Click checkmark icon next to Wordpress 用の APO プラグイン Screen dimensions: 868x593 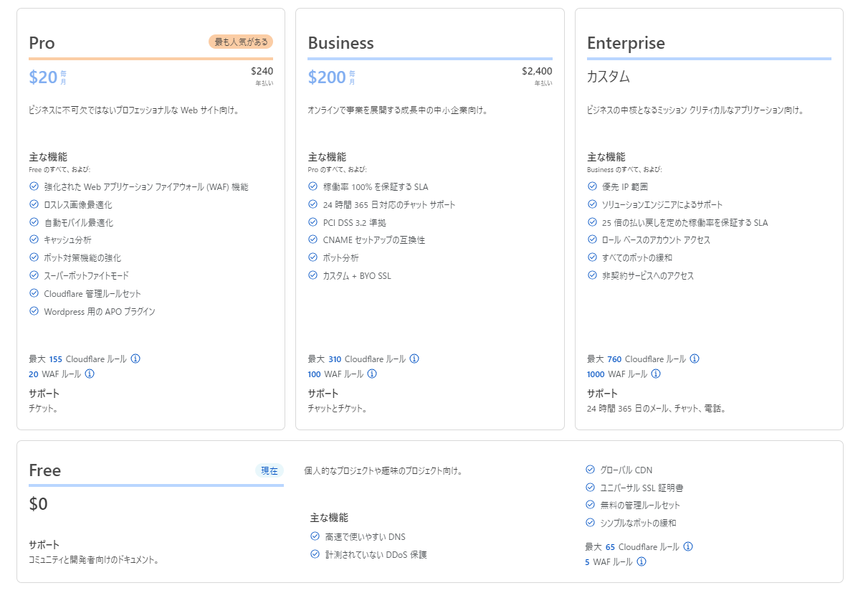click(34, 311)
